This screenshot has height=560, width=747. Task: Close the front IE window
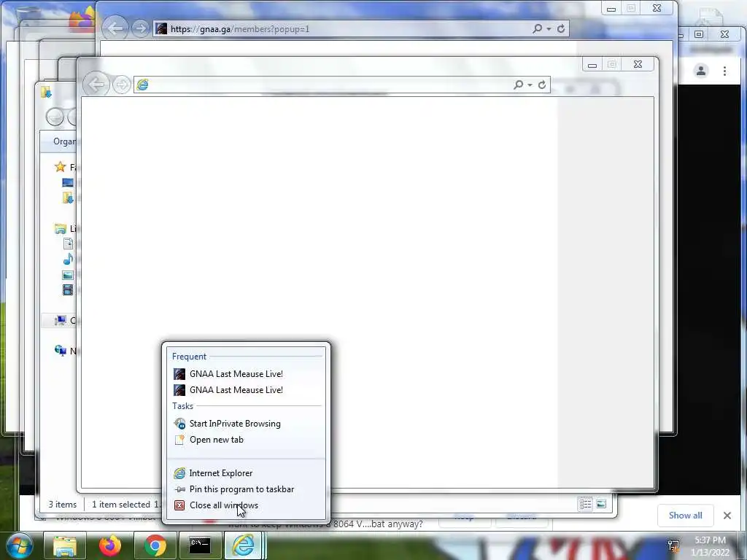pyautogui.click(x=638, y=64)
